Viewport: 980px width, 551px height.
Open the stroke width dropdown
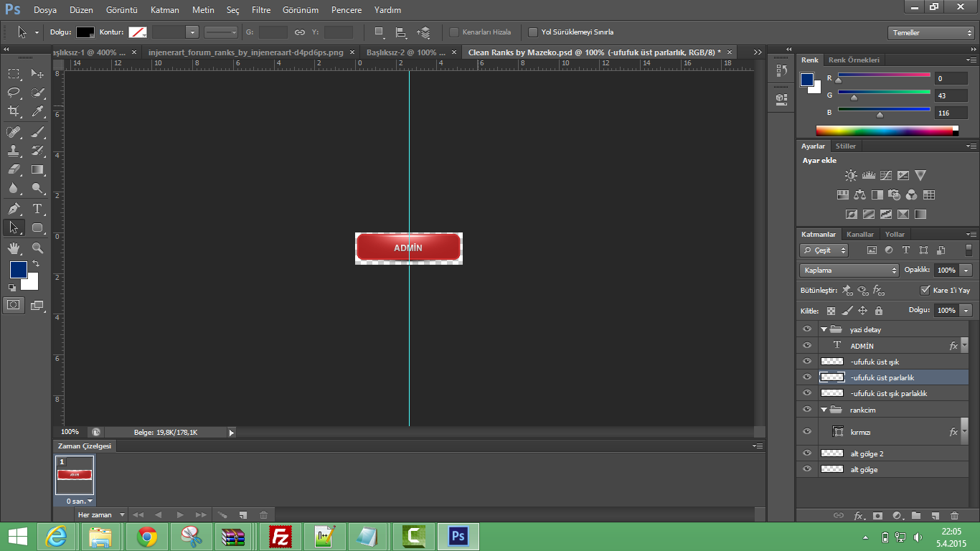click(x=192, y=32)
